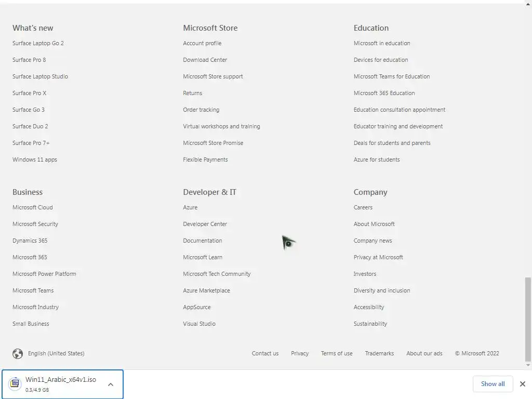
Task: Open the Sustainability link
Action: [370, 324]
